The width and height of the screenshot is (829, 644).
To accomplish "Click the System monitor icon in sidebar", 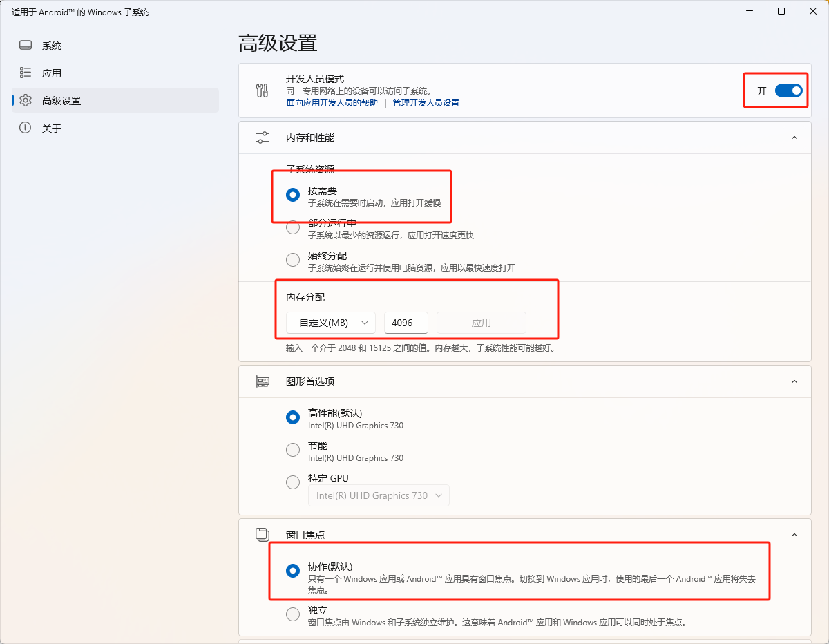I will pyautogui.click(x=26, y=46).
